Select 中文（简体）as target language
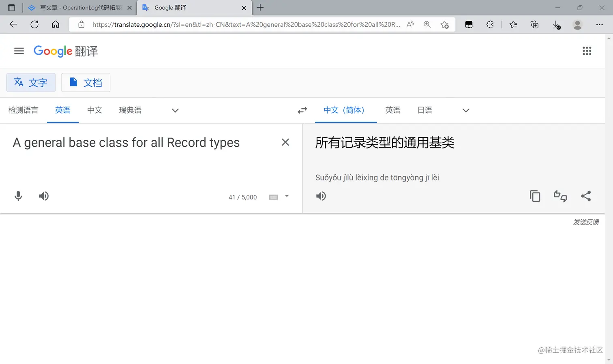This screenshot has height=364, width=613. 346,110
